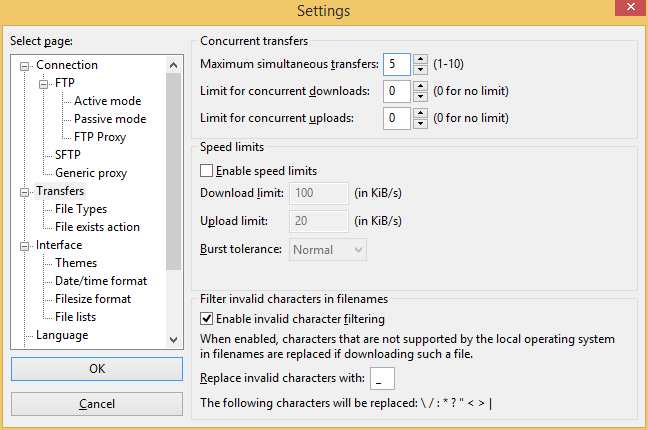Click the OK button
The image size is (648, 430).
coord(97,369)
